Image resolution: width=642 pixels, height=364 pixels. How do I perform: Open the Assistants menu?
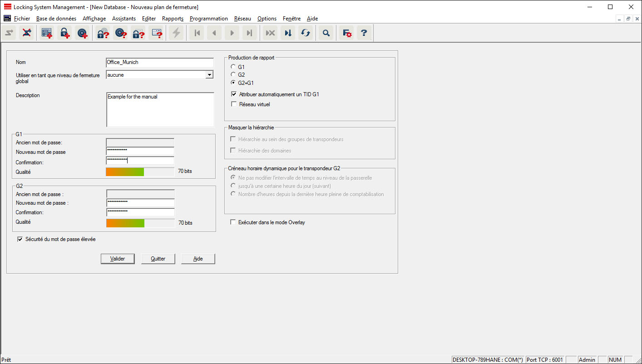click(x=124, y=19)
